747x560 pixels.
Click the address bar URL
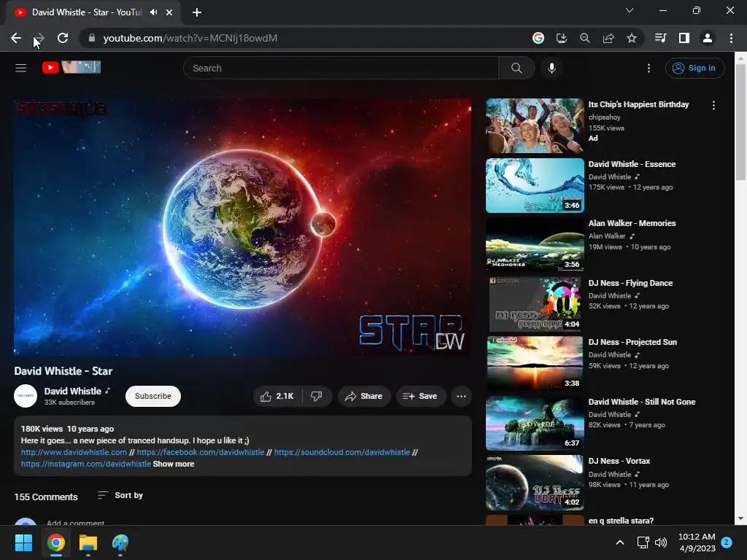190,38
